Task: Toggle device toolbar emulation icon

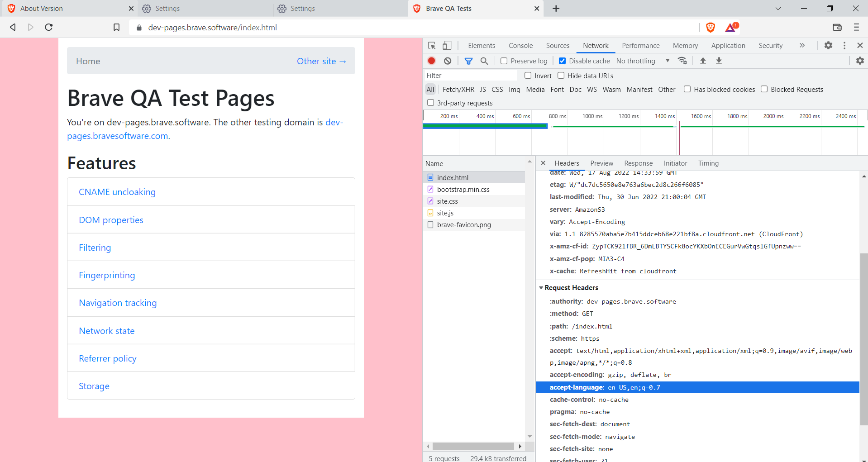Action: point(447,46)
